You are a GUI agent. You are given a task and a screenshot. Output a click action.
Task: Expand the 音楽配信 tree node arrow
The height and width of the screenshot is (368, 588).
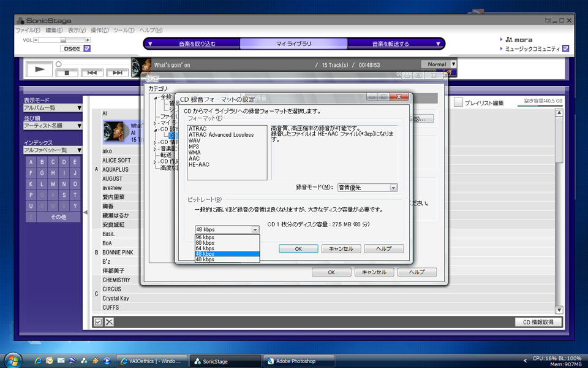click(155, 149)
